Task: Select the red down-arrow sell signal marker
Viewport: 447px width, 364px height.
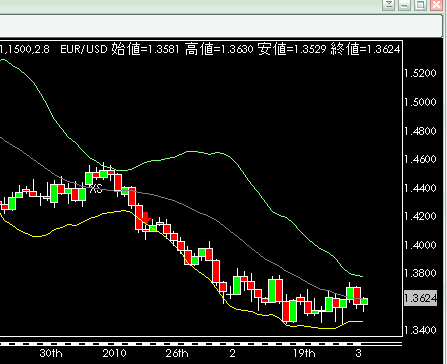Action: (x=146, y=217)
